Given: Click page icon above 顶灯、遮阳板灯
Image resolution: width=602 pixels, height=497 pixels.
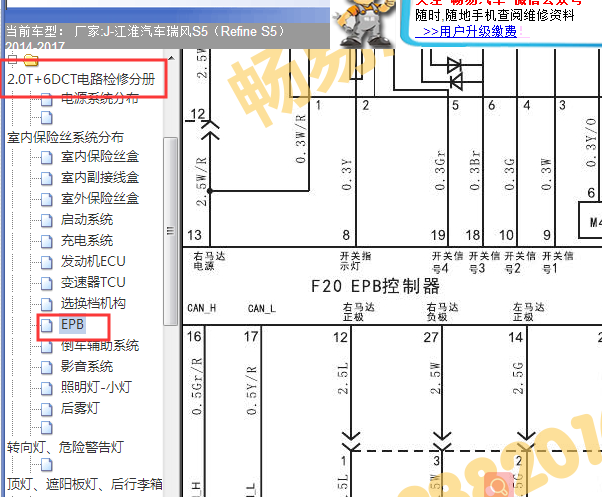Looking at the screenshot, I should click(x=46, y=465).
